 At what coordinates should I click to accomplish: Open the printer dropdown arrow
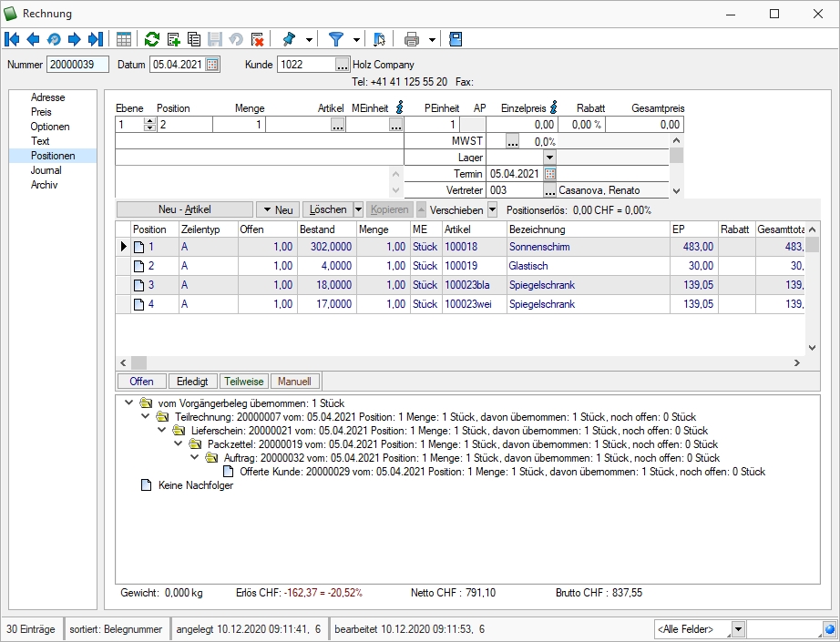(432, 40)
